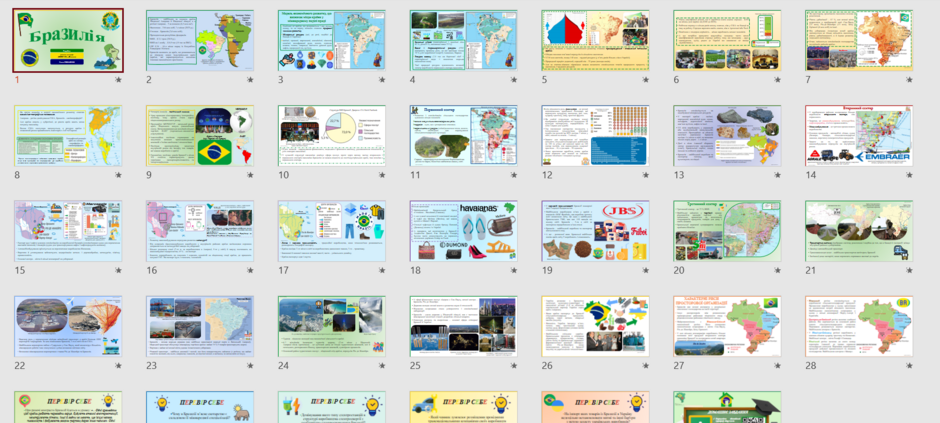Select slide 9 with Brazilian flag
940x423 pixels.
[200, 136]
